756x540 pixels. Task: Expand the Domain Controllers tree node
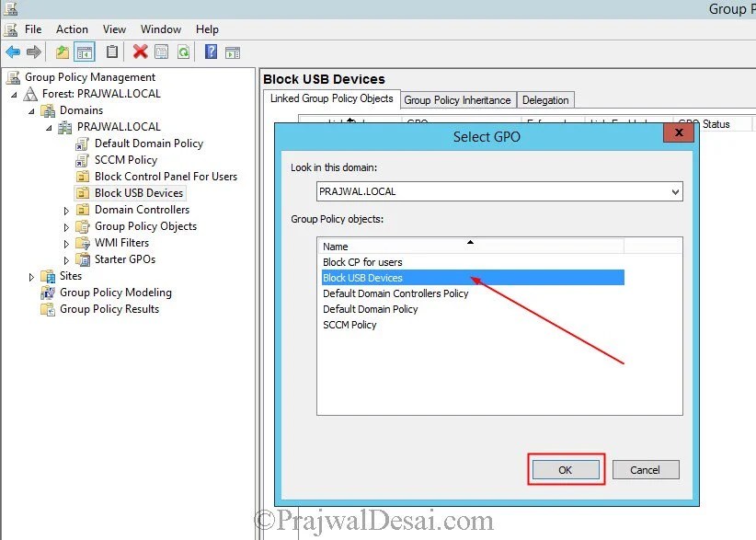coord(64,210)
